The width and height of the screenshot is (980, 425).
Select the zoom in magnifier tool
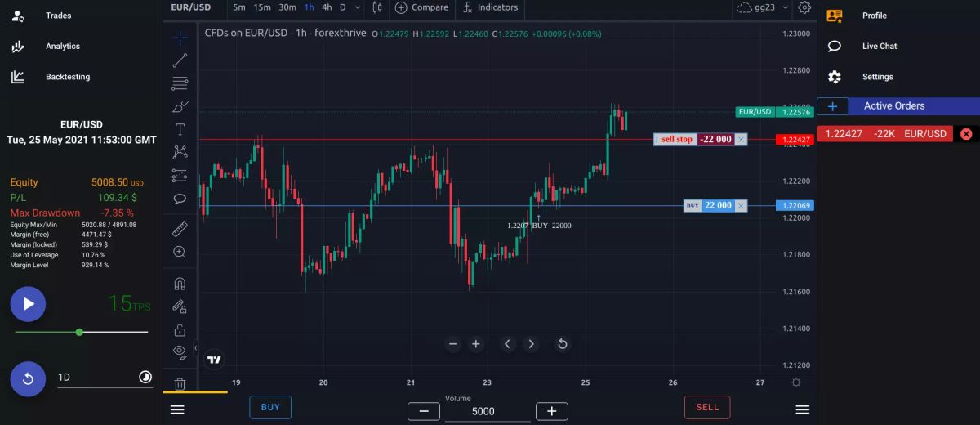coord(180,252)
